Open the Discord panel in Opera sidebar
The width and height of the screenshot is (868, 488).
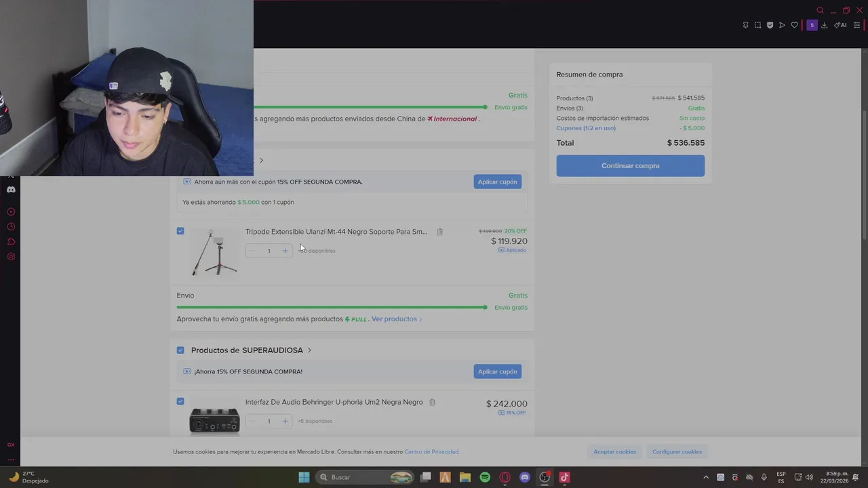[x=11, y=190]
